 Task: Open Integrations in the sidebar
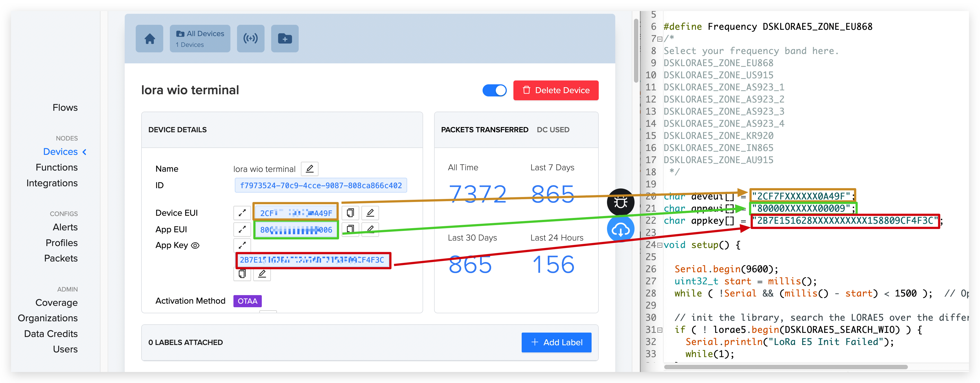(x=52, y=183)
